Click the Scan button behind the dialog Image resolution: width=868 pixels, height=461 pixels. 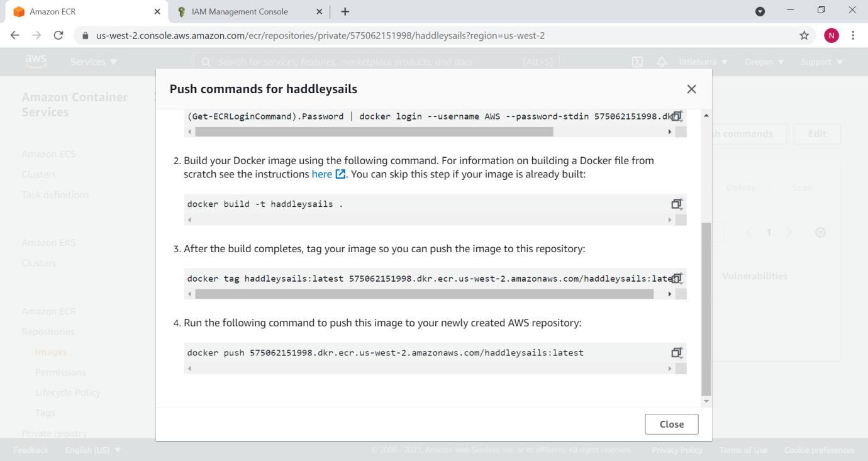tap(802, 188)
